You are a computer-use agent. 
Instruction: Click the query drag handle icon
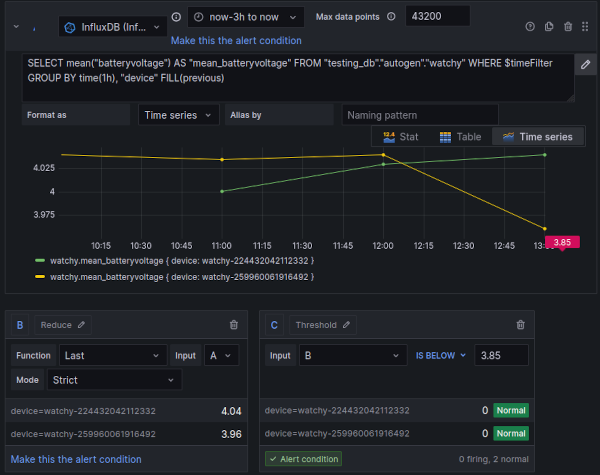(586, 27)
